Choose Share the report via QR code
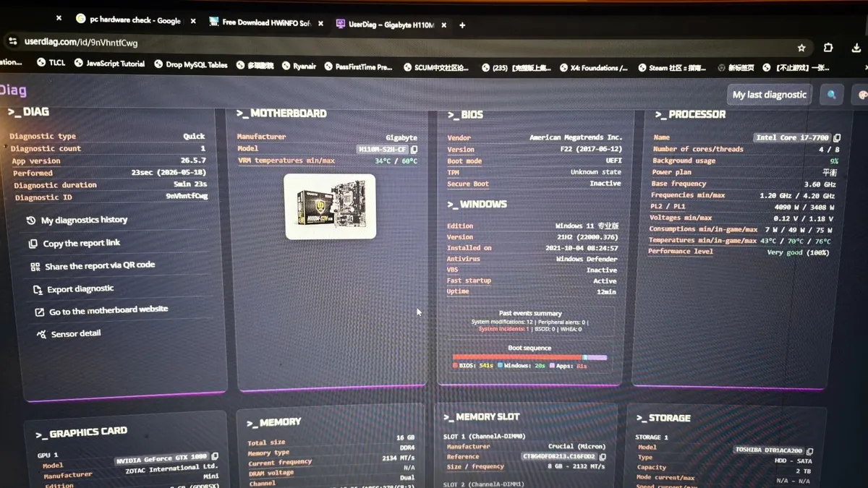This screenshot has height=488, width=868. pyautogui.click(x=100, y=266)
